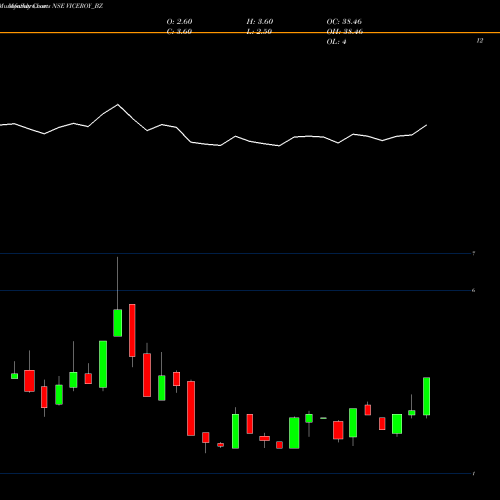Click the bottom price axis label 1
Viewport: 500px width, 500px height.
tap(474, 473)
